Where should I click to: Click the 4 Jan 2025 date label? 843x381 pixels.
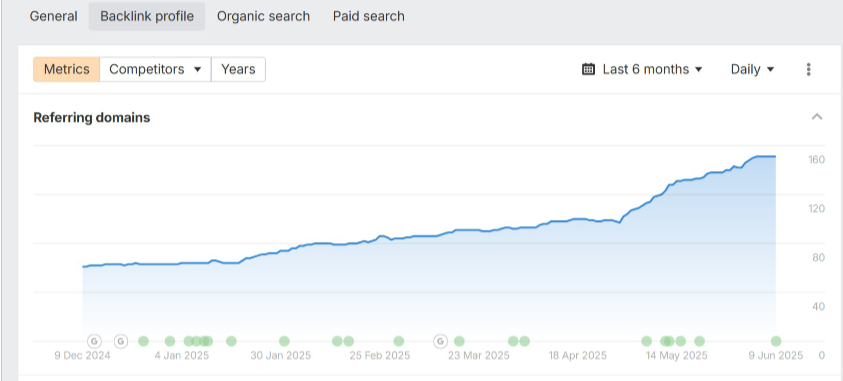tap(182, 356)
